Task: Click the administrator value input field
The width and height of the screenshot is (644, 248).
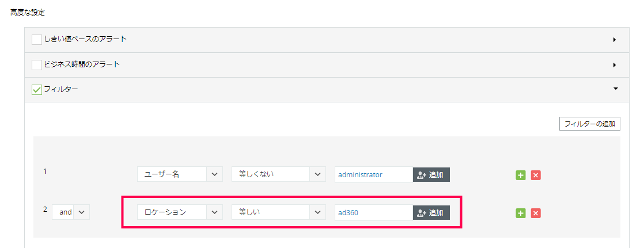Action: (x=373, y=174)
